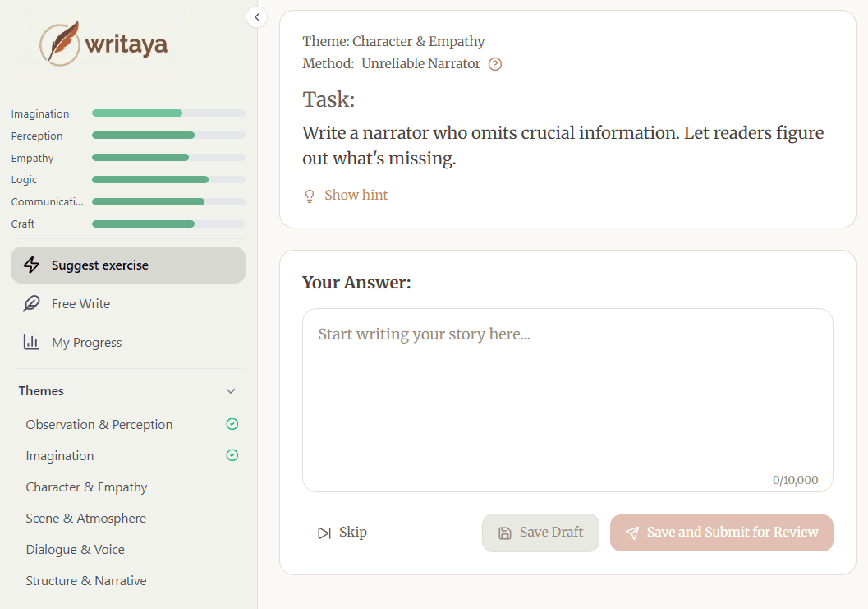Screen dimensions: 868x609
Task: Expand the hint with Show hint
Action: tap(356, 195)
